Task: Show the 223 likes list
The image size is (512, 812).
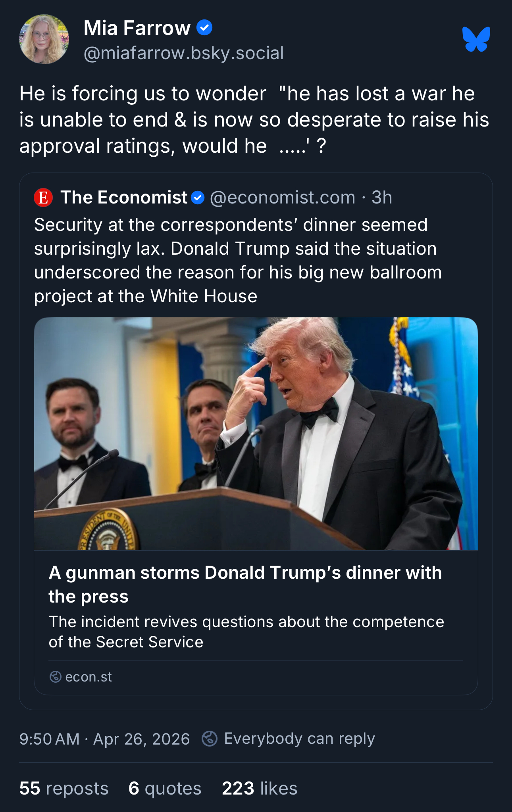Action: pos(260,788)
